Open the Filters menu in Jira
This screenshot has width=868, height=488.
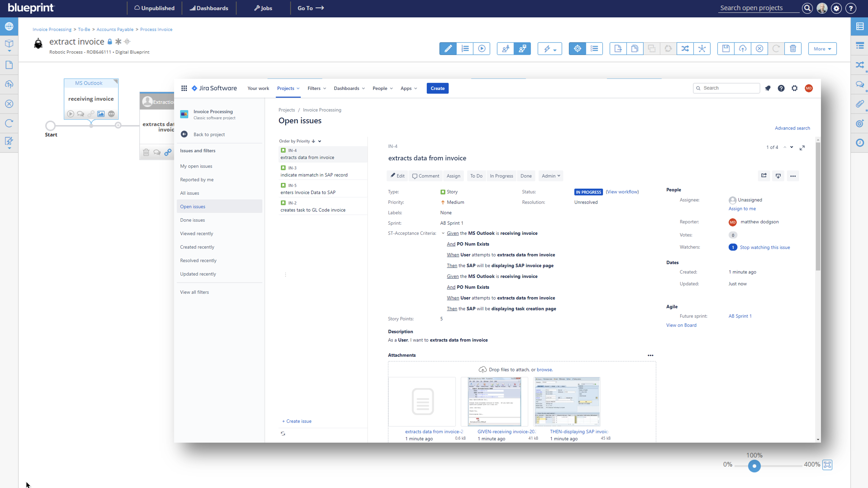[x=316, y=88]
